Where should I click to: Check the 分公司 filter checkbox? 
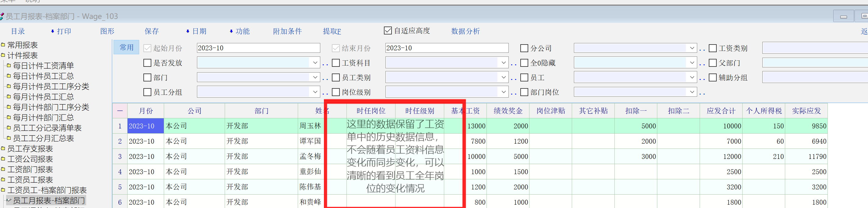click(x=524, y=48)
